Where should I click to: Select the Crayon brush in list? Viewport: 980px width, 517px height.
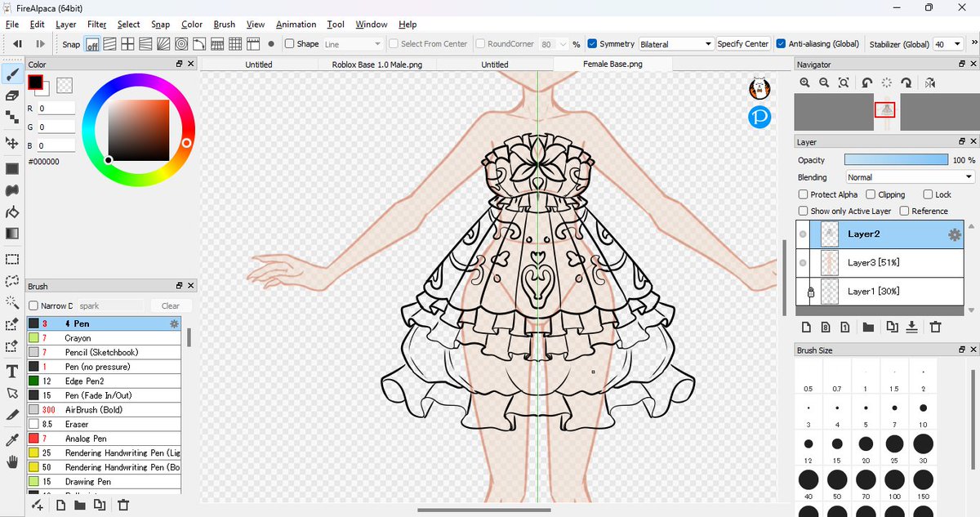pyautogui.click(x=104, y=338)
